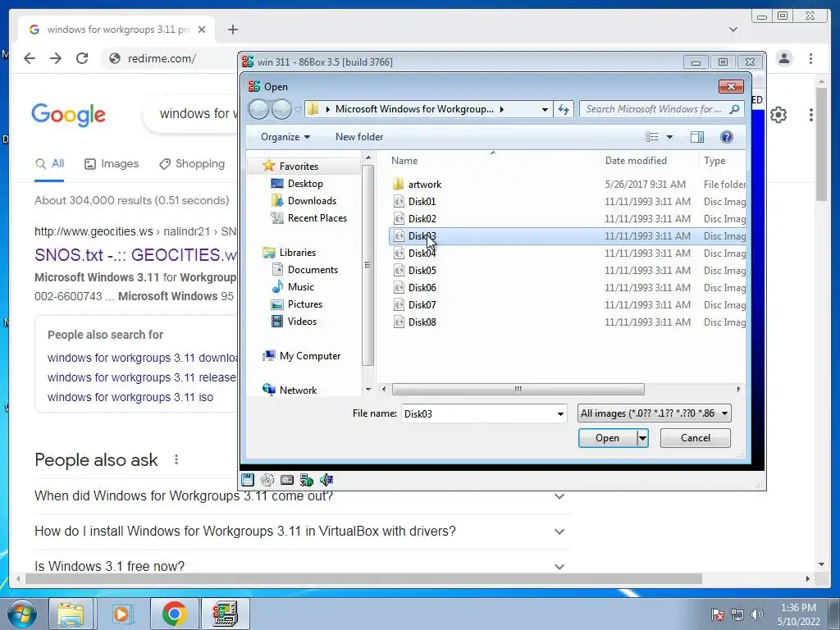The width and height of the screenshot is (840, 630).
Task: Expand the Open button split arrow
Action: coord(642,438)
